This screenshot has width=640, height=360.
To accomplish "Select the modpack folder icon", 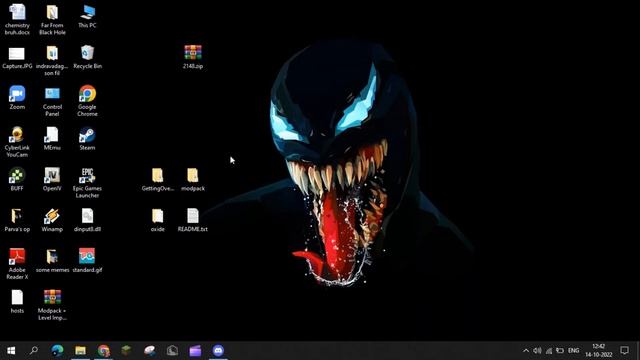I will (193, 176).
